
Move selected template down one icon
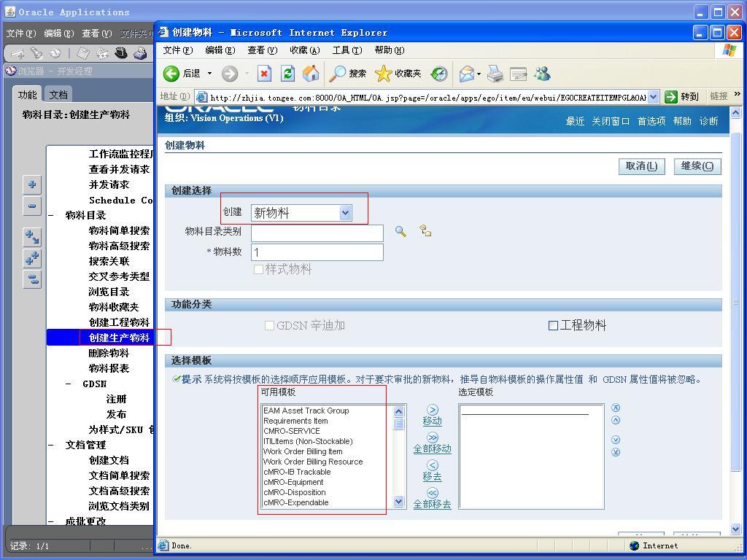pos(616,440)
